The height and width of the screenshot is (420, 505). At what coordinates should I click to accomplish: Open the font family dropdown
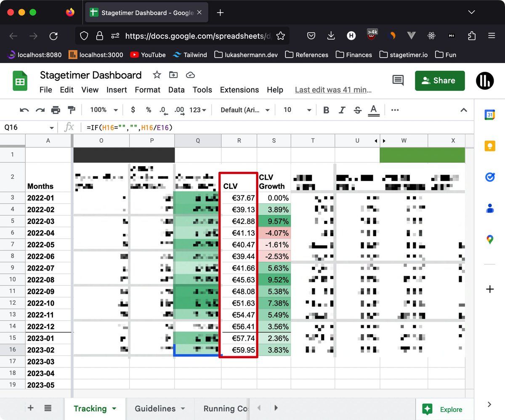pyautogui.click(x=245, y=110)
